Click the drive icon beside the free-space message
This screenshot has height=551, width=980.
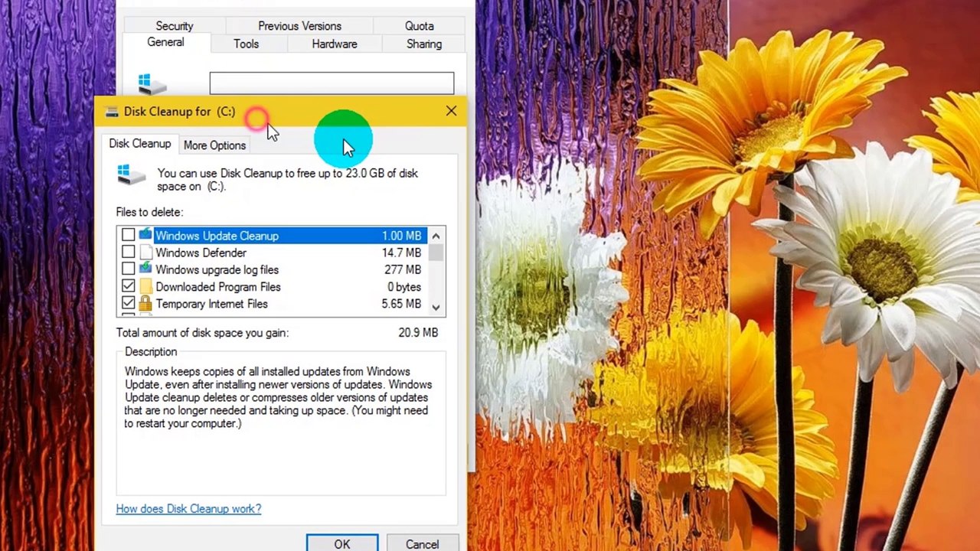131,175
